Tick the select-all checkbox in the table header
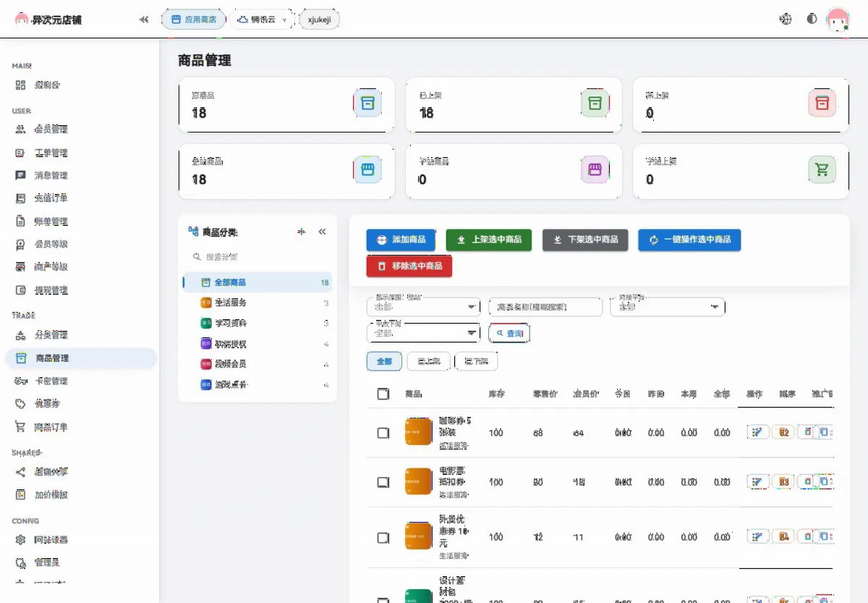 pos(383,394)
